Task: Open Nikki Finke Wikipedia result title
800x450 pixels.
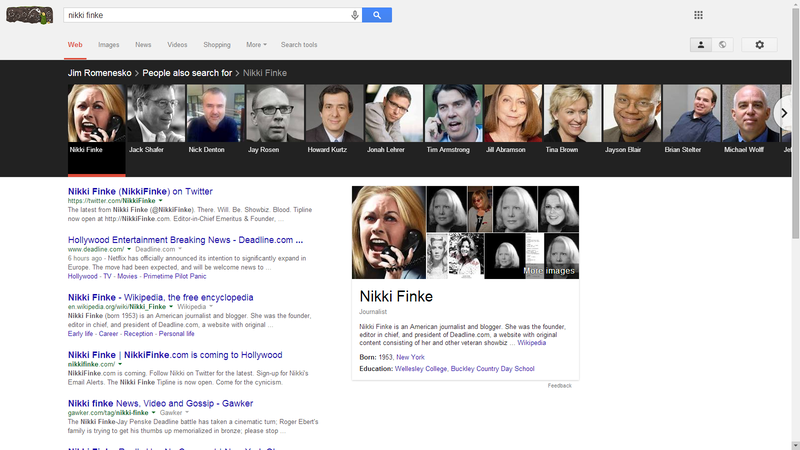Action: tap(161, 297)
